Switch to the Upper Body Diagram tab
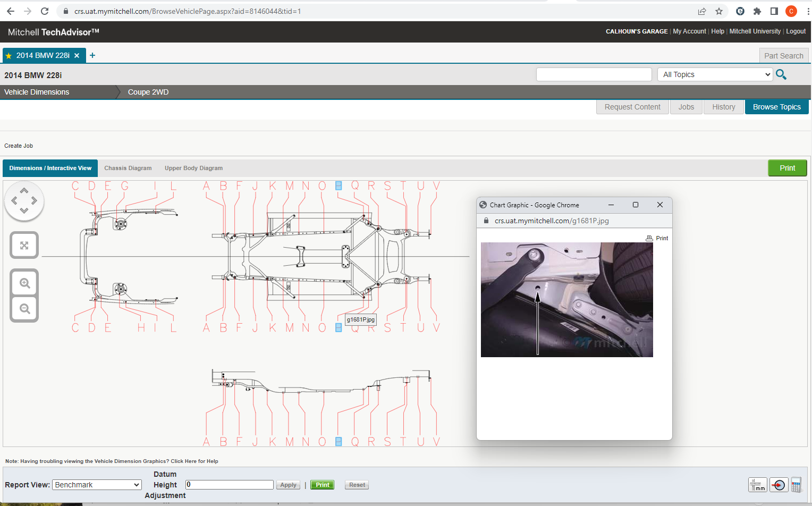Viewport: 812px width, 506px height. pos(193,168)
